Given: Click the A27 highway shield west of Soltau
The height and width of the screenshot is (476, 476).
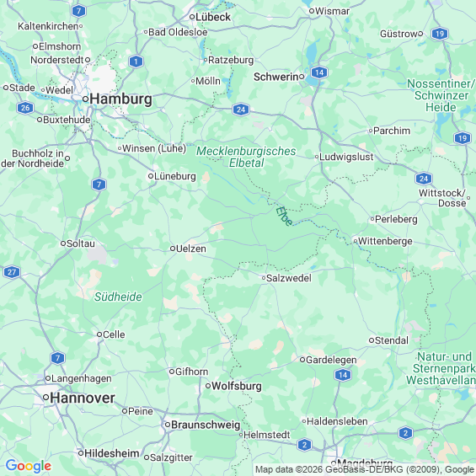Looking at the screenshot, I should point(12,272).
